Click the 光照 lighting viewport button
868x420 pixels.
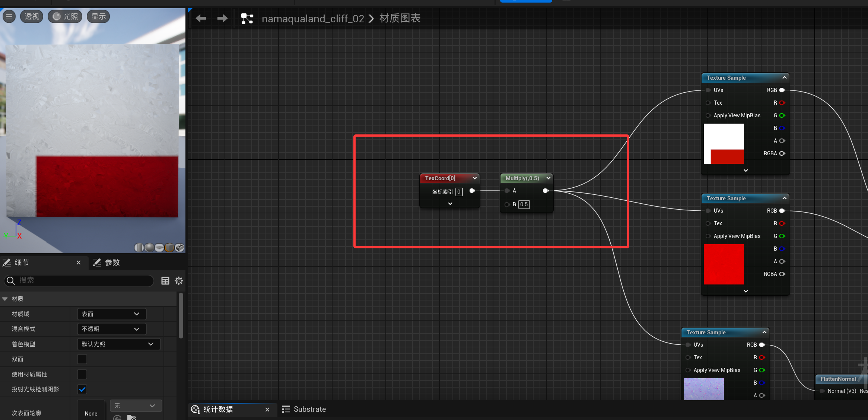pyautogui.click(x=65, y=16)
